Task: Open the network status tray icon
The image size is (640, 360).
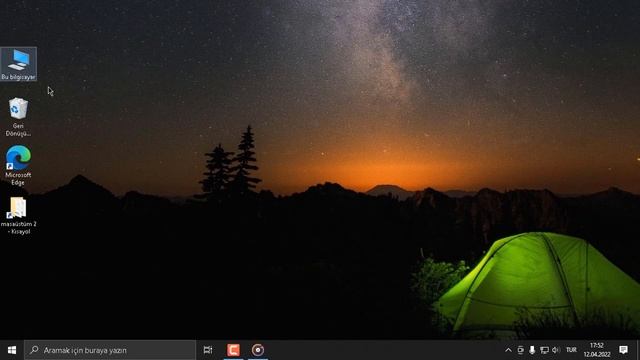Action: click(544, 350)
